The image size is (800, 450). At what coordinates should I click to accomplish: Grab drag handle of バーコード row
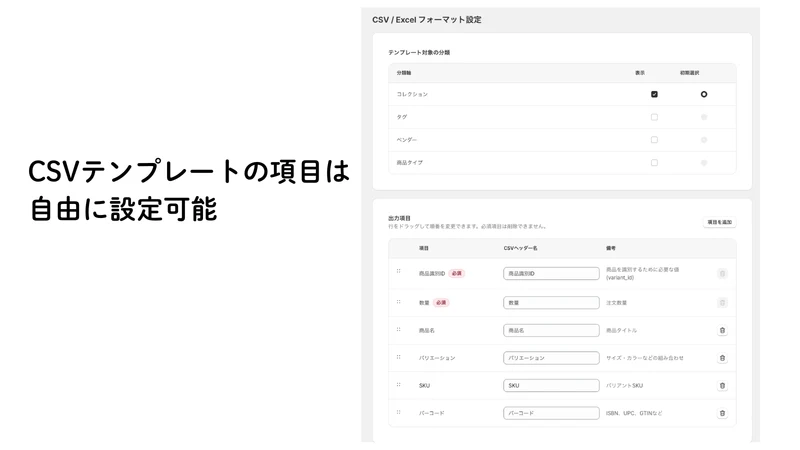[398, 412]
